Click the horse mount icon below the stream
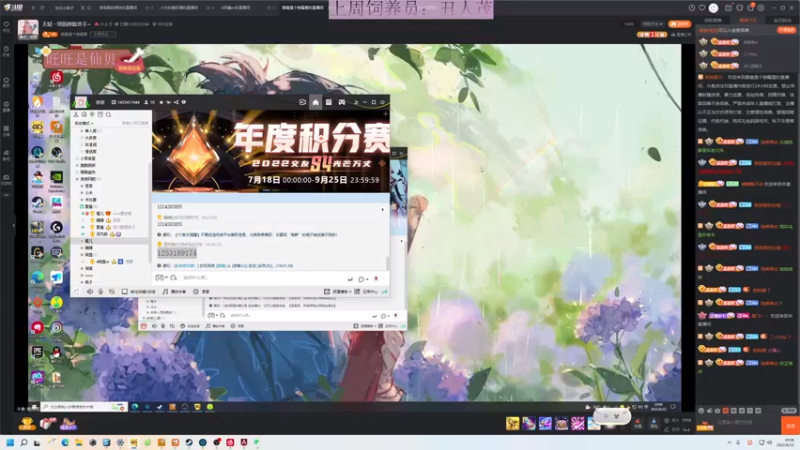The image size is (800, 450). tap(68, 423)
